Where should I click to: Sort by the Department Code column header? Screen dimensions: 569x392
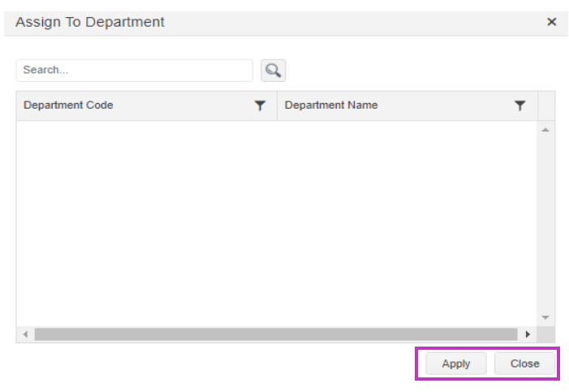pos(68,106)
